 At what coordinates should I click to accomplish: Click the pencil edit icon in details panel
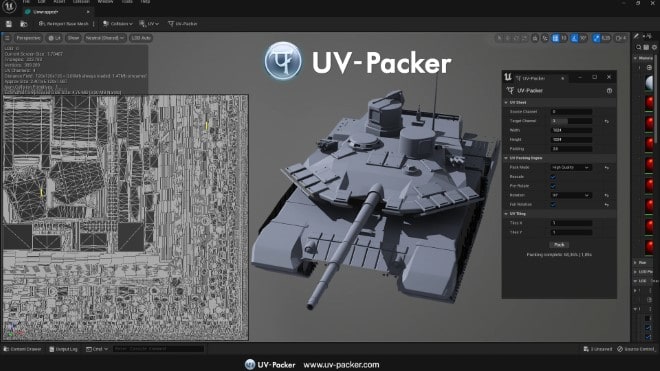point(636,36)
